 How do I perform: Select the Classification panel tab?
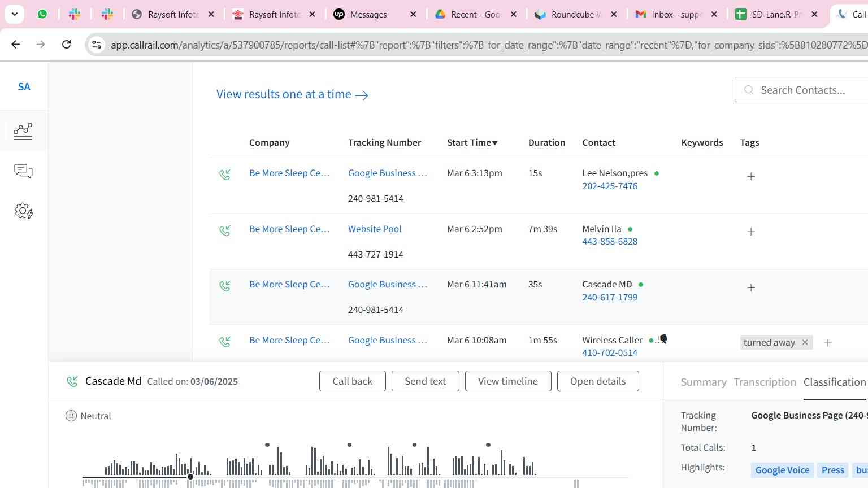(x=835, y=382)
